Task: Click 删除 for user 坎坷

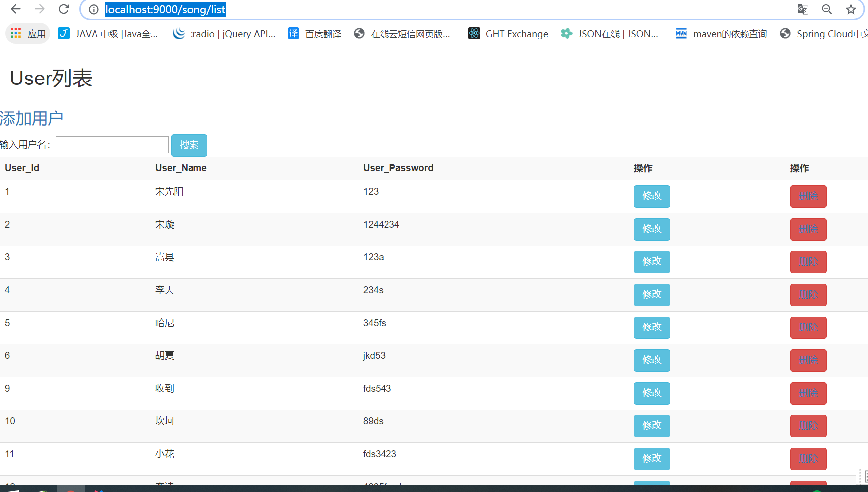Action: click(808, 426)
